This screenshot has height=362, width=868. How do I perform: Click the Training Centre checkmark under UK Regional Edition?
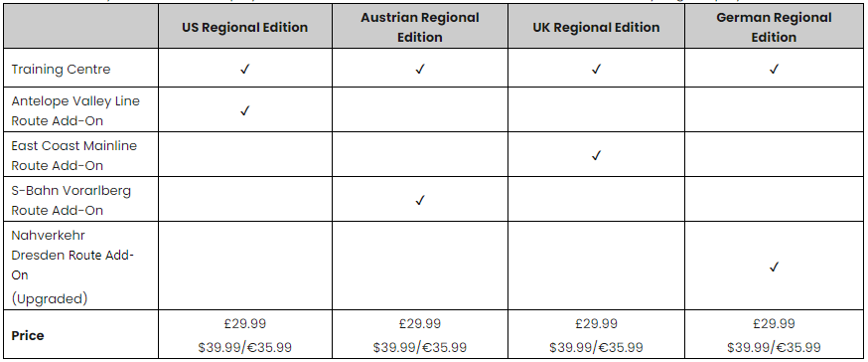(596, 70)
